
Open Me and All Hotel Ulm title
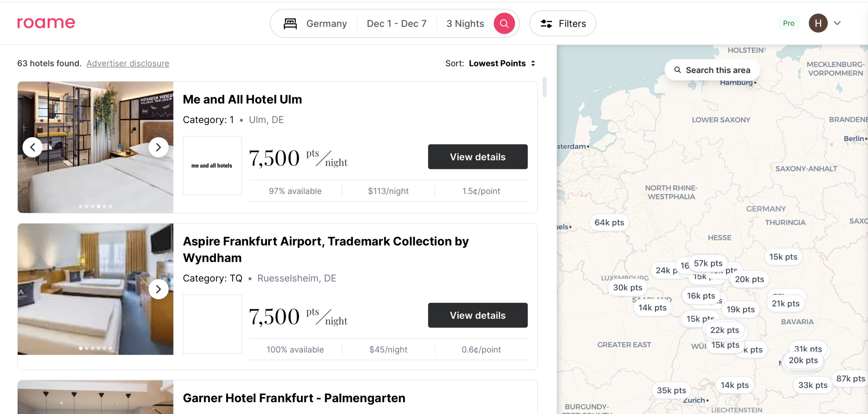242,99
